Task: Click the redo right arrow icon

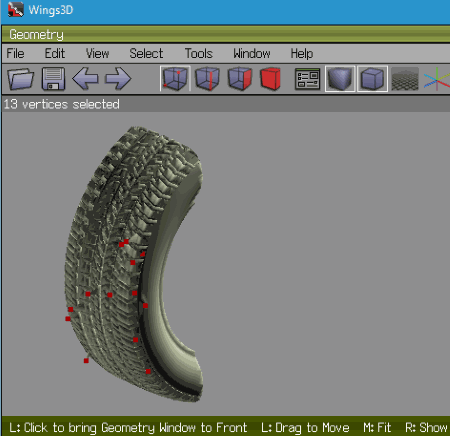Action: [x=118, y=79]
